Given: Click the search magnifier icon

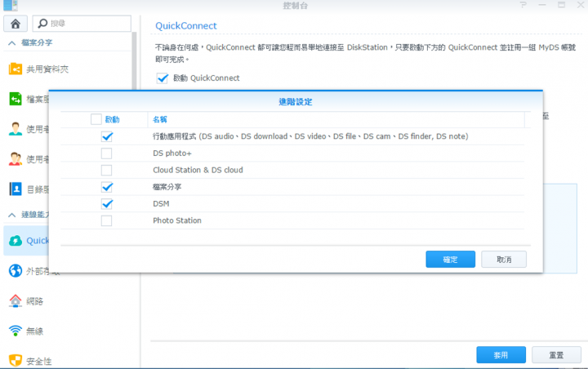Looking at the screenshot, I should tap(42, 24).
